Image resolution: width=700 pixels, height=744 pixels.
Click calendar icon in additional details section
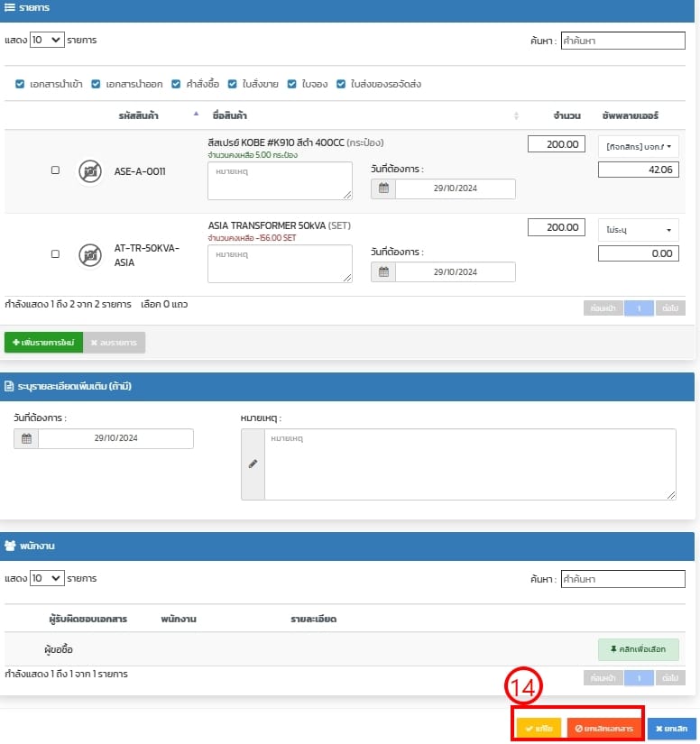tap(26, 438)
